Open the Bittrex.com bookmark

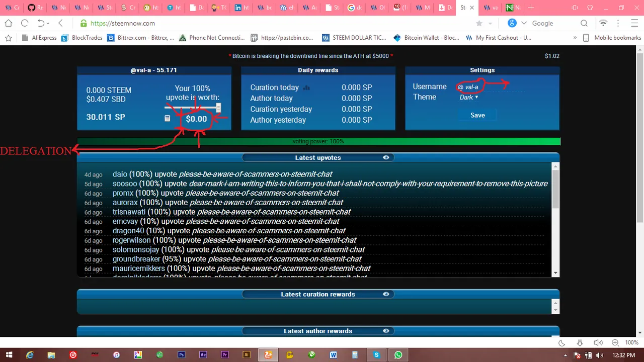coord(141,38)
